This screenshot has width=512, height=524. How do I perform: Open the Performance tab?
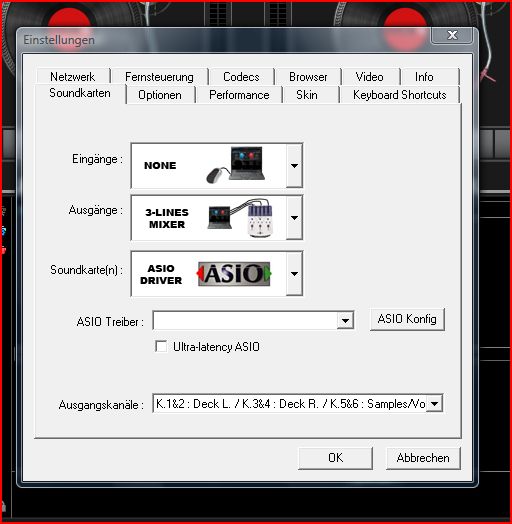239,95
